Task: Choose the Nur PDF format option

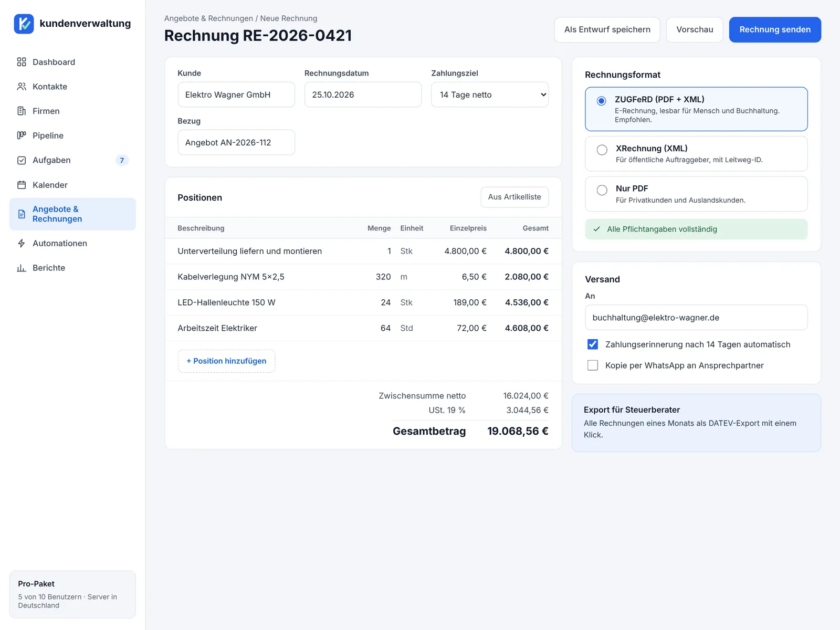Action: click(696, 194)
